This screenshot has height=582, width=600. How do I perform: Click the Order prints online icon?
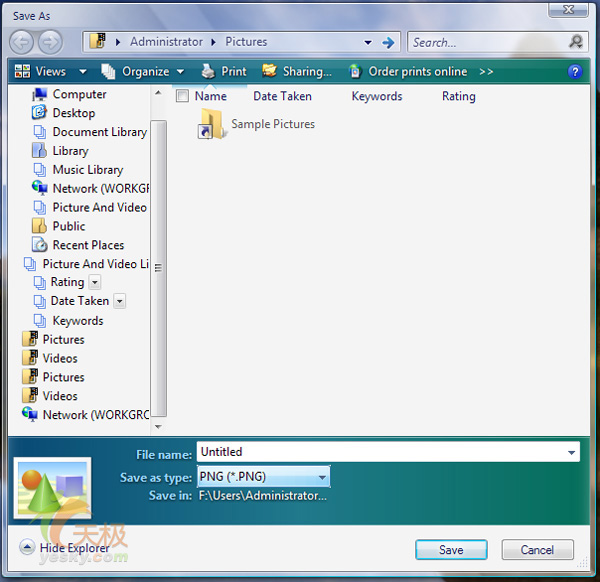pyautogui.click(x=355, y=71)
